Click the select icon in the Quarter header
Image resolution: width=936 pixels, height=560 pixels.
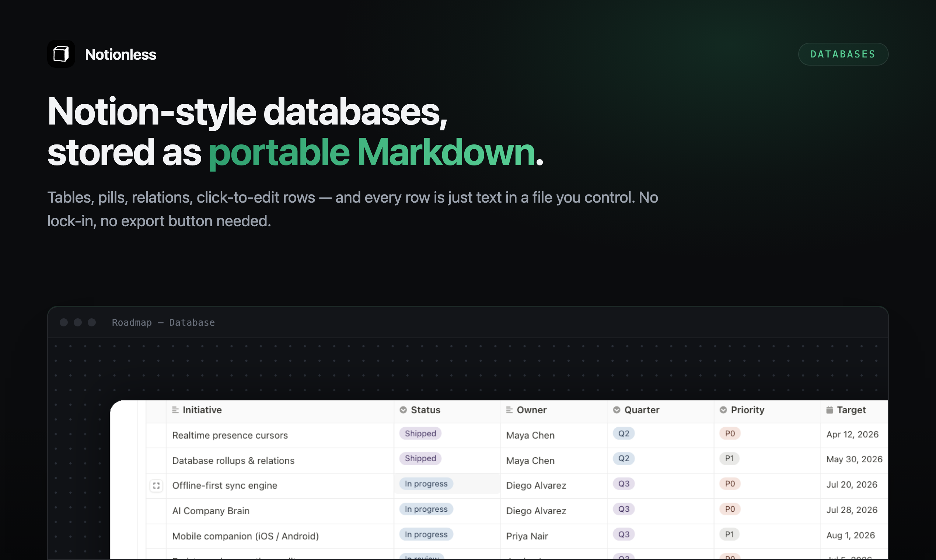coord(617,410)
